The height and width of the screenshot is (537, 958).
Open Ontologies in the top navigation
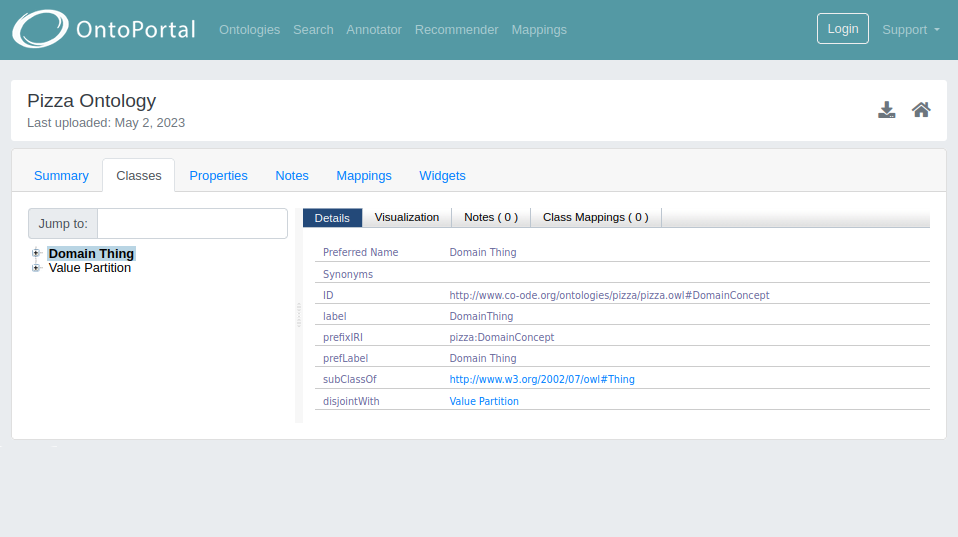249,29
